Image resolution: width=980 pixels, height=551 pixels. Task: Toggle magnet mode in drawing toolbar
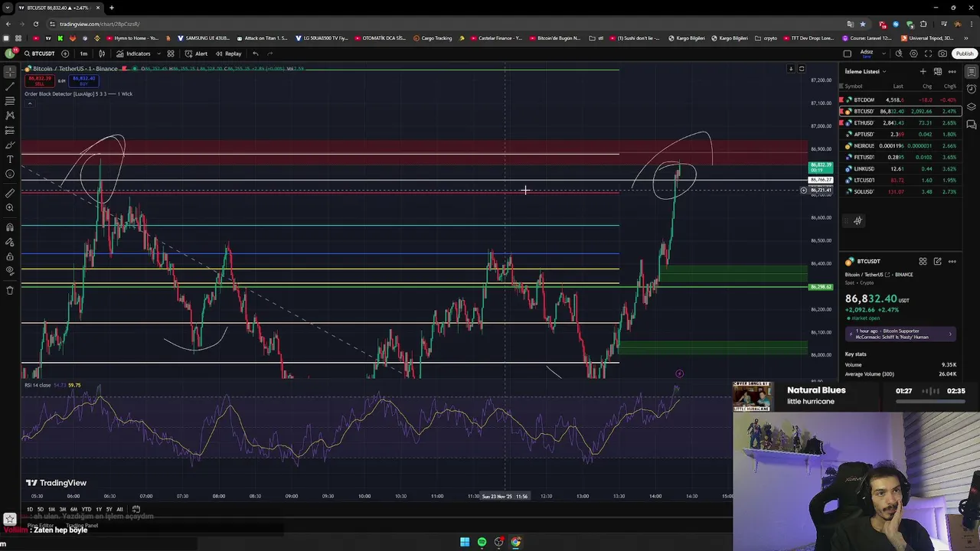tap(10, 227)
